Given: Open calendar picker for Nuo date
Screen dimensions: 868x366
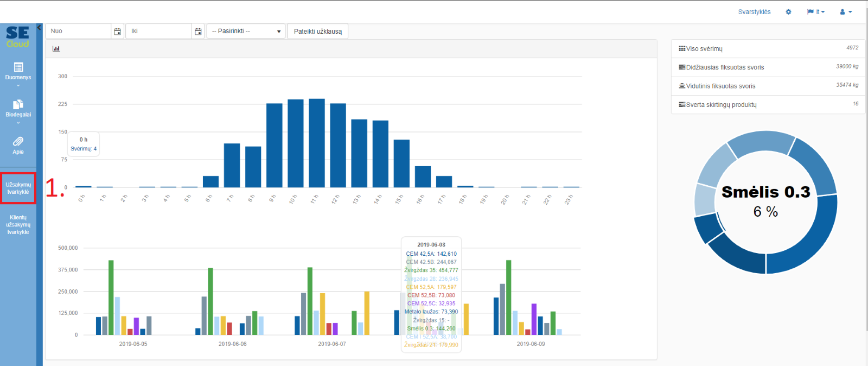Looking at the screenshot, I should 117,31.
